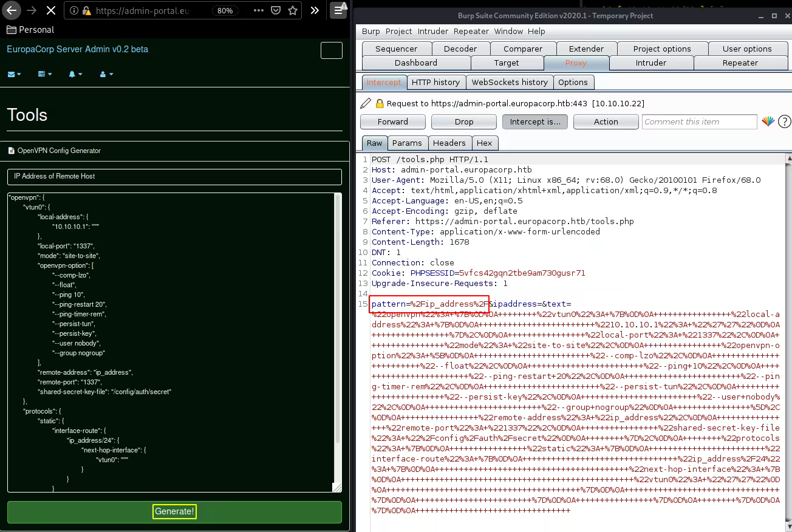Toggle the Intercept is... button
Image resolution: width=792 pixels, height=532 pixels.
pyautogui.click(x=534, y=121)
